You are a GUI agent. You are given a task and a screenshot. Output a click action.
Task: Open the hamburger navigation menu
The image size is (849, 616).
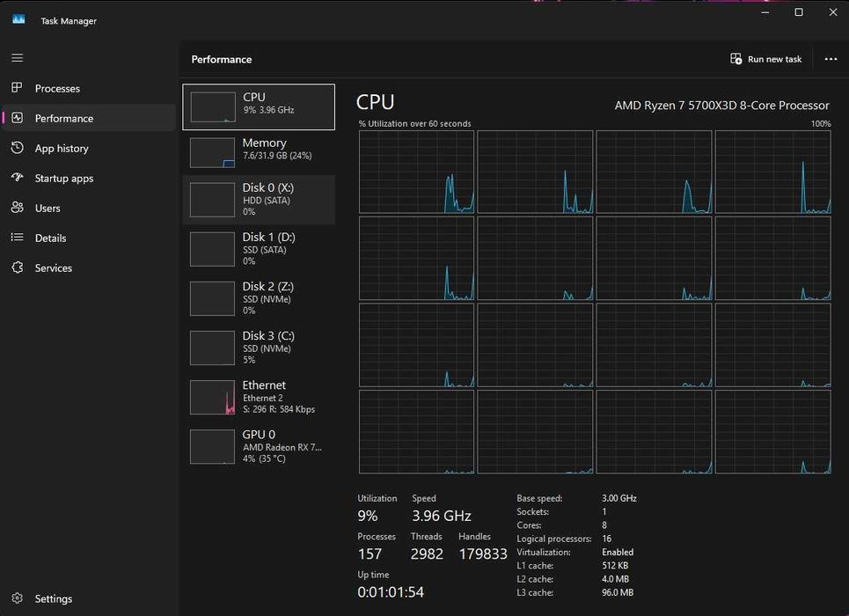point(18,57)
